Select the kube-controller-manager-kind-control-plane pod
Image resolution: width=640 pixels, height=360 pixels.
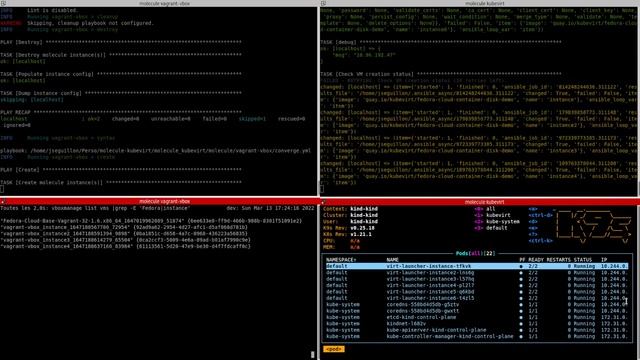449,336
